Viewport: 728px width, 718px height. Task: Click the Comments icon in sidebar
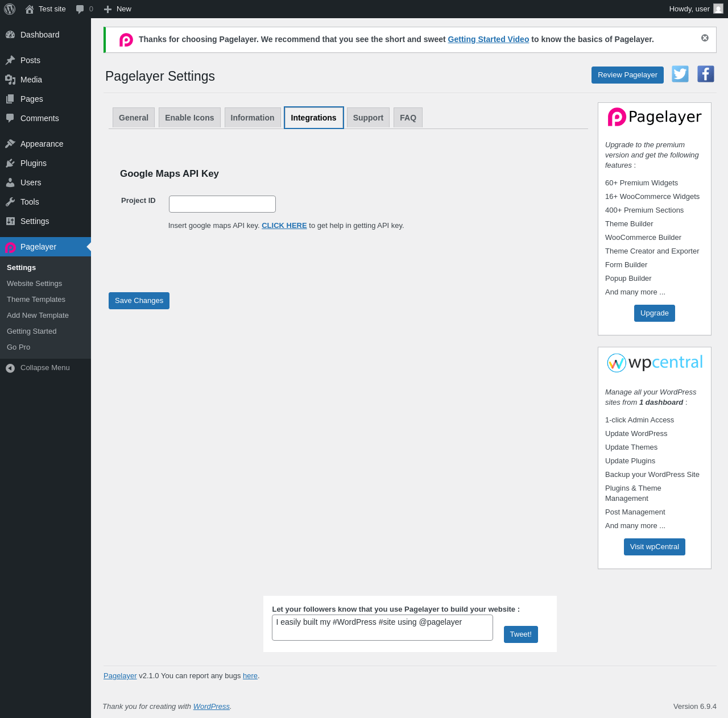click(10, 118)
